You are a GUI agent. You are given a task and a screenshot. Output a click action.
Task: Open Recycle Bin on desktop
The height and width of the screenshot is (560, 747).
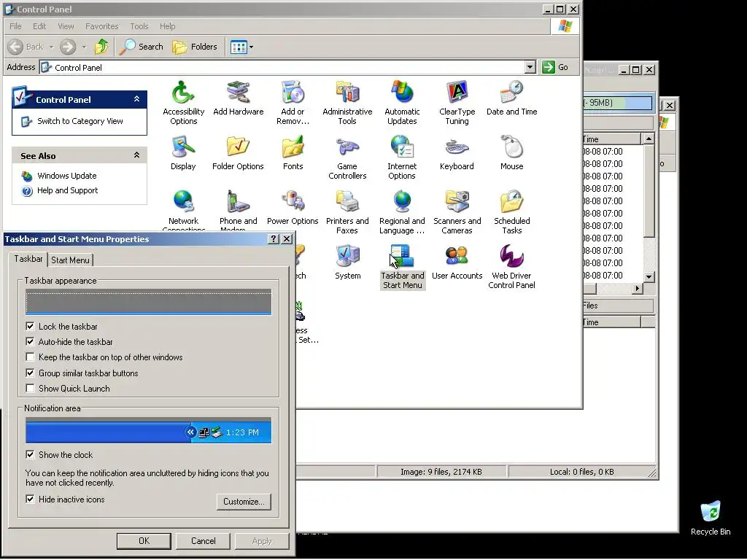pyautogui.click(x=711, y=518)
